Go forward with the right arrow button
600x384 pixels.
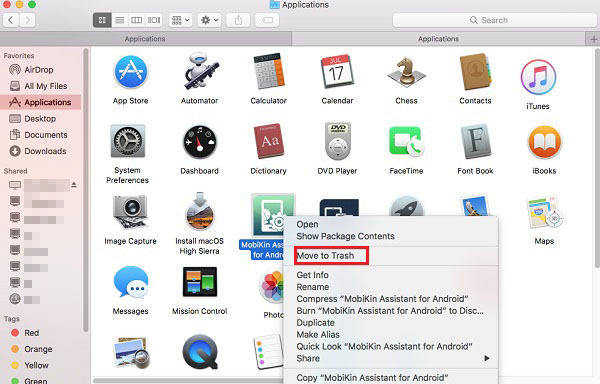pyautogui.click(x=27, y=20)
